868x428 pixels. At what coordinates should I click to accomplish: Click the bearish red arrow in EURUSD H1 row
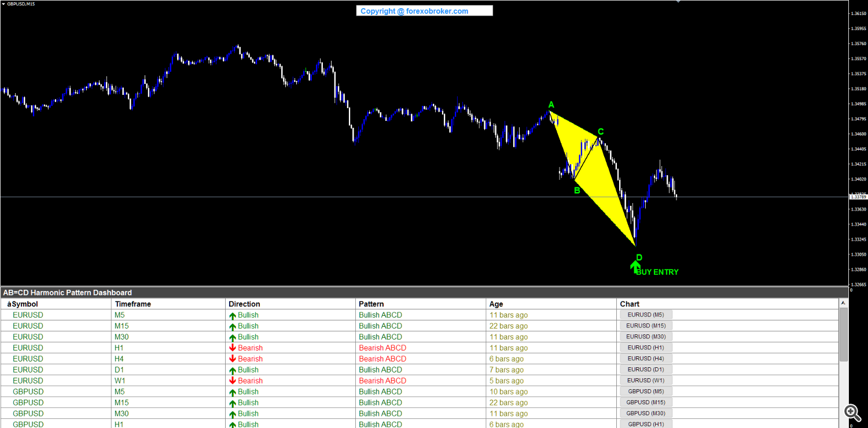point(233,348)
